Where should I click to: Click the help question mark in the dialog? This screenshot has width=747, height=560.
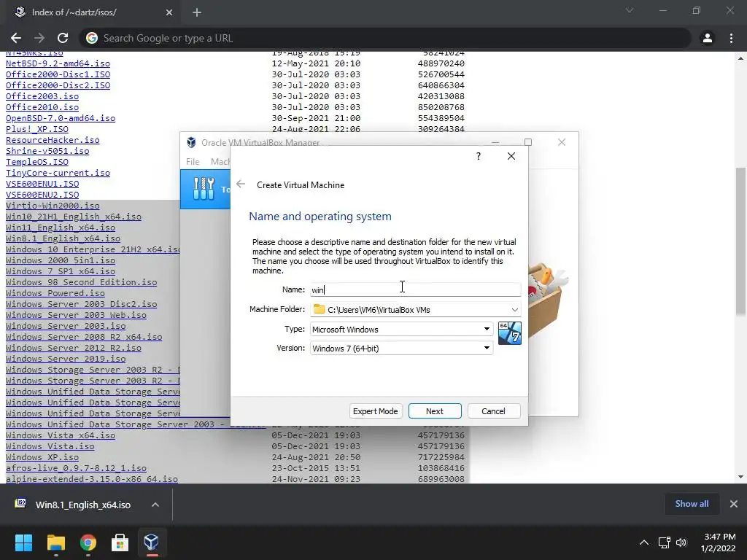click(479, 156)
